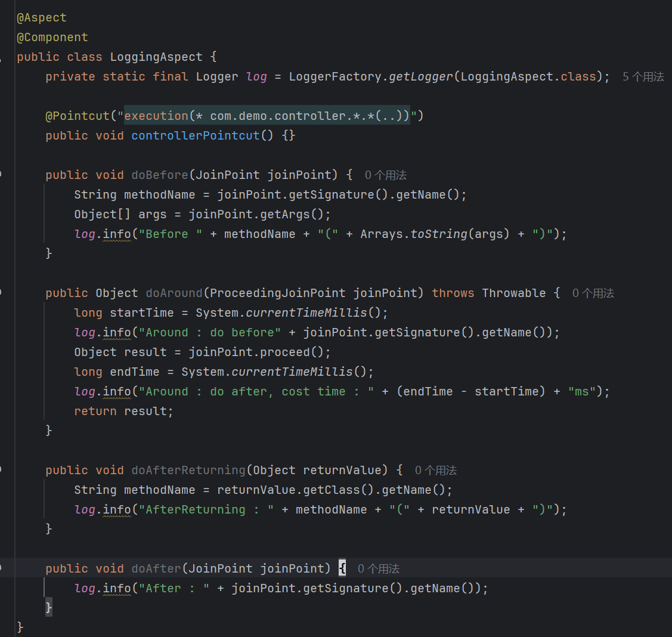Open the usages hint beside doBefore method
The width and height of the screenshot is (672, 637).
385,175
